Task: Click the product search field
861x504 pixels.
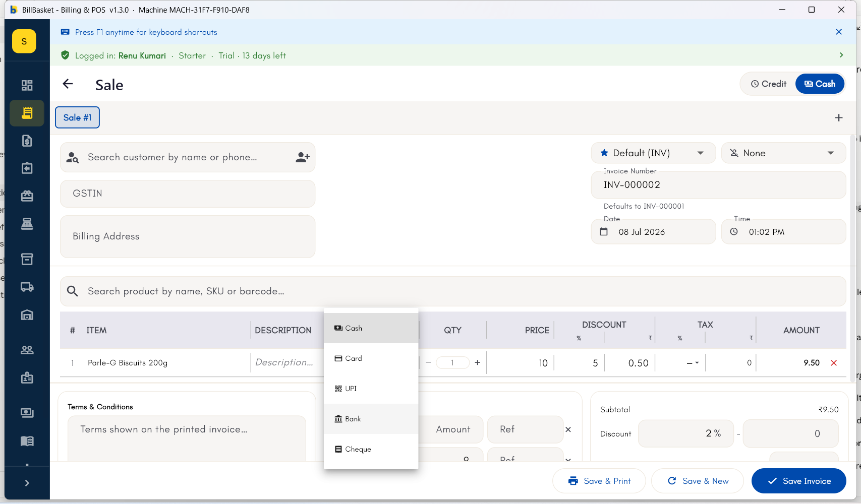Action: click(453, 291)
